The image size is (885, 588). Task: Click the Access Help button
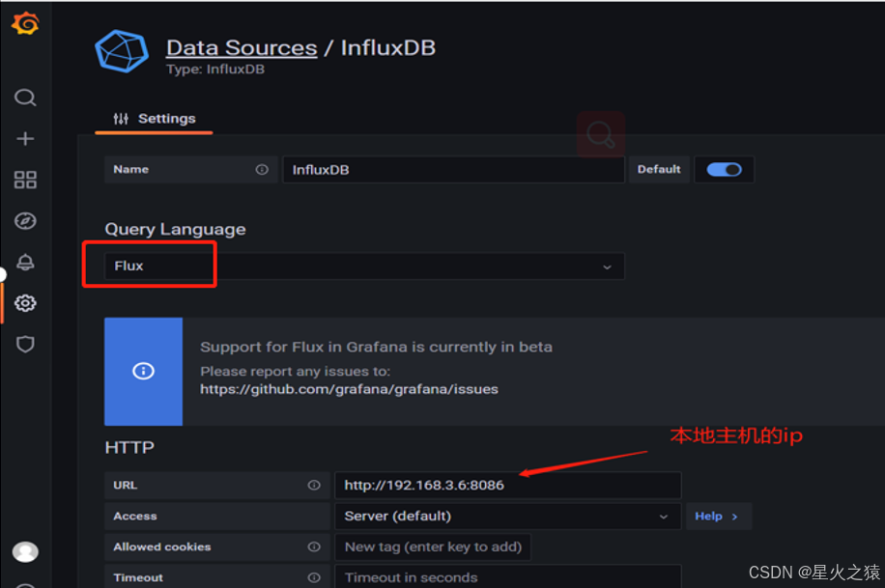click(x=718, y=517)
